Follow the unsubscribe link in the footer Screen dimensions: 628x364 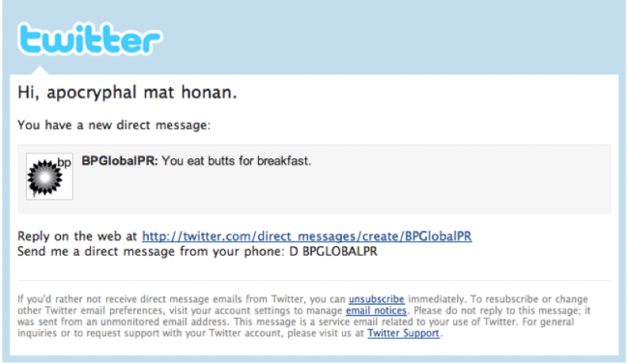pyautogui.click(x=377, y=299)
